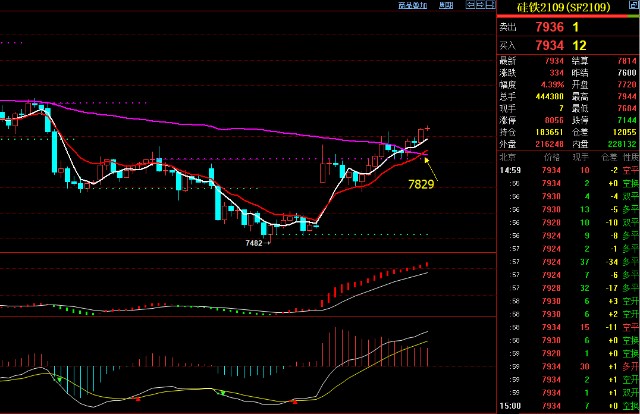
Task: Click the red-green buy/sell ratio bar
Action: click(x=568, y=16)
